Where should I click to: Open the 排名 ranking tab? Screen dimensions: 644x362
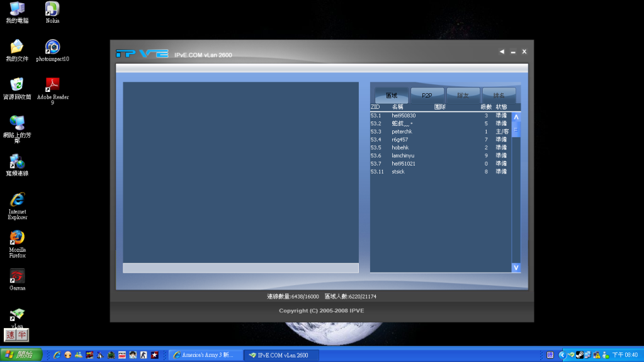(499, 95)
